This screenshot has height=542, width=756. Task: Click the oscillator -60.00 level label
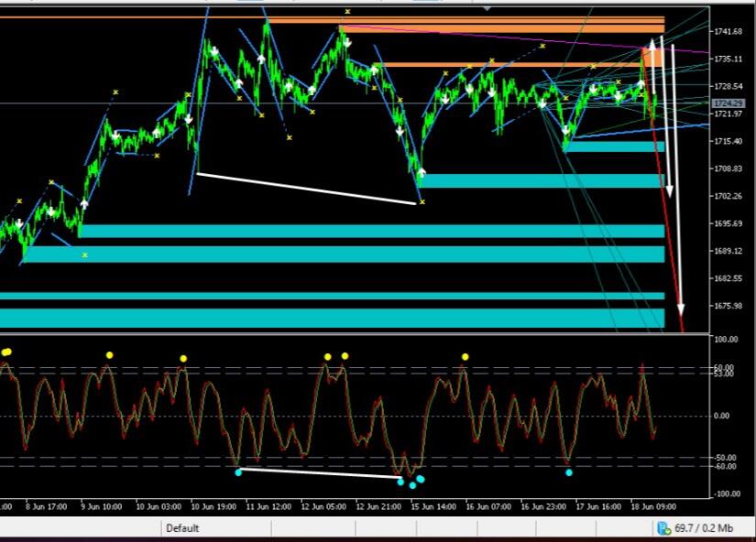[725, 466]
